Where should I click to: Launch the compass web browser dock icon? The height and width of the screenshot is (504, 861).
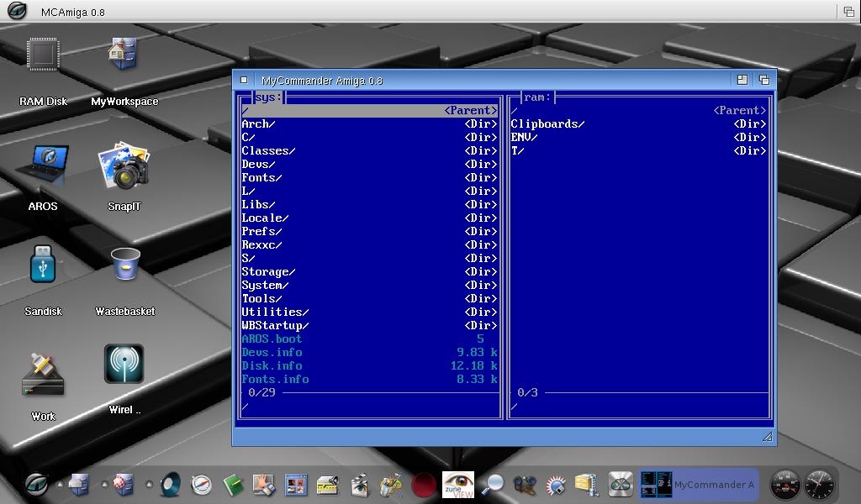pyautogui.click(x=201, y=485)
